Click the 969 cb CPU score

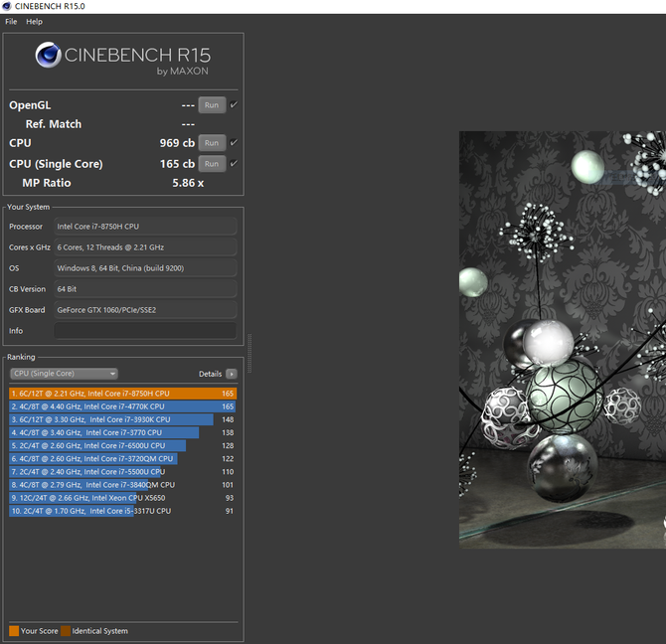pyautogui.click(x=177, y=143)
